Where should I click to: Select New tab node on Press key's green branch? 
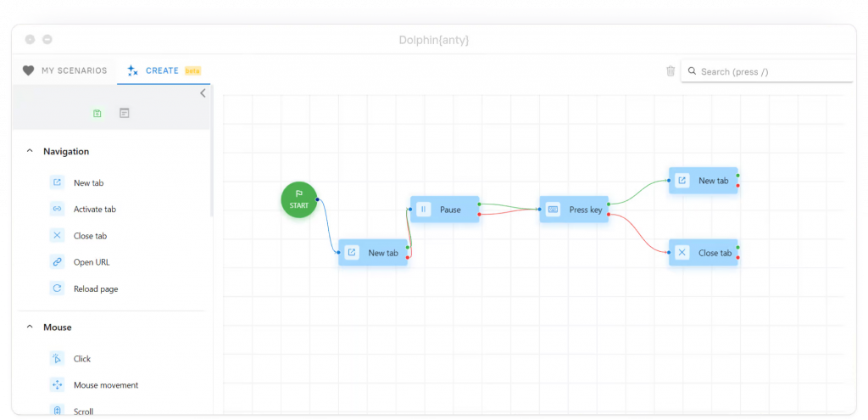coord(703,181)
